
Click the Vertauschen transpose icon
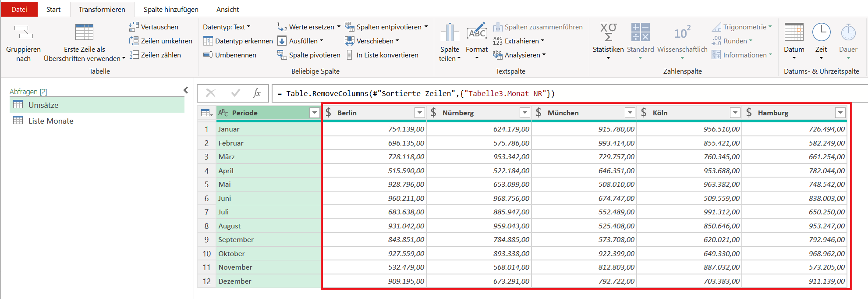click(x=134, y=27)
